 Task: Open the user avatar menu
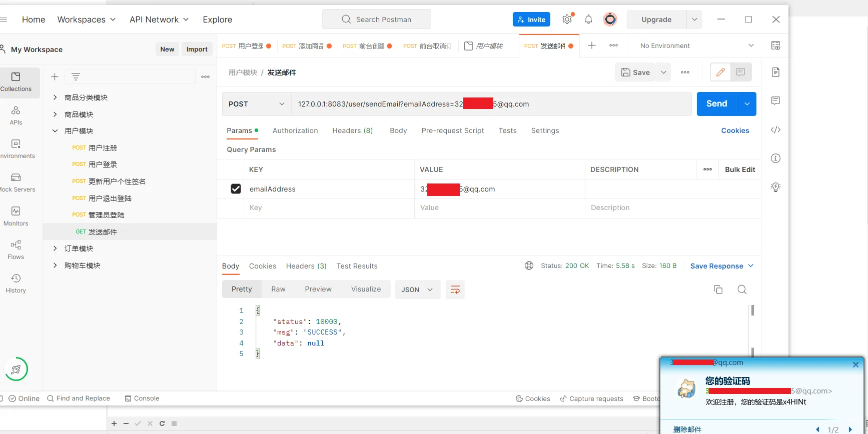(610, 19)
